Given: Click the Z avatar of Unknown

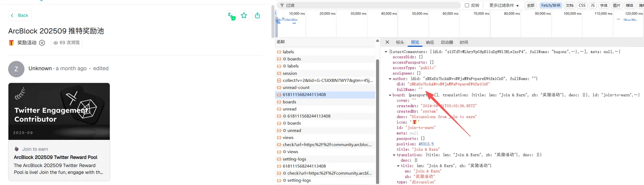Looking at the screenshot, I should [x=16, y=69].
